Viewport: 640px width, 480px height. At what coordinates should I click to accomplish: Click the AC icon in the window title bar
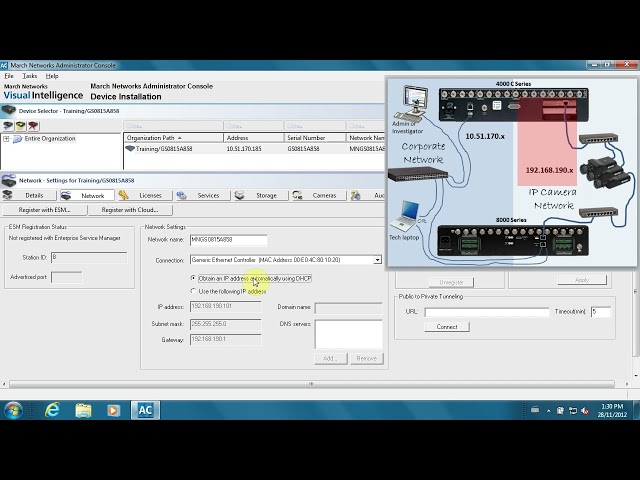tap(4, 65)
